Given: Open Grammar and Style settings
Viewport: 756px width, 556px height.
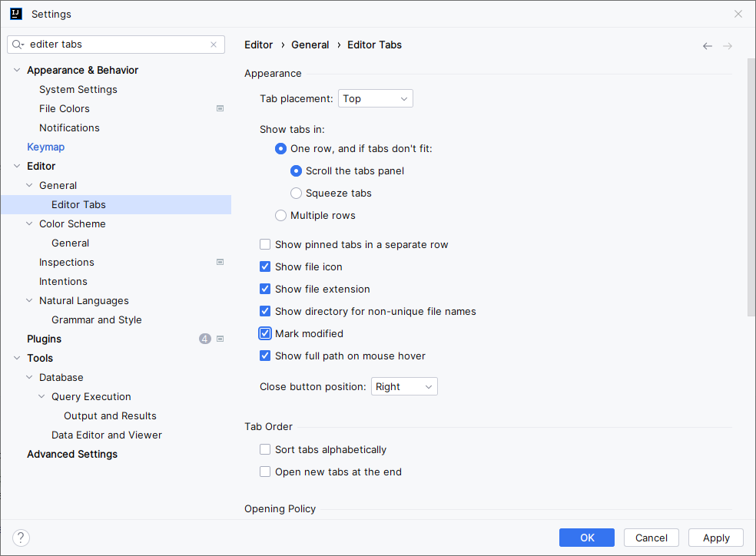Looking at the screenshot, I should 97,320.
